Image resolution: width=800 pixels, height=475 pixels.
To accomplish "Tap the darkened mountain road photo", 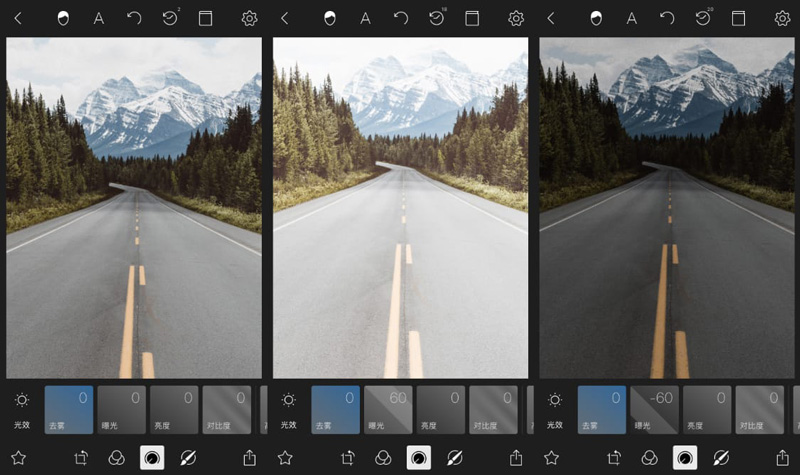I will [666, 208].
